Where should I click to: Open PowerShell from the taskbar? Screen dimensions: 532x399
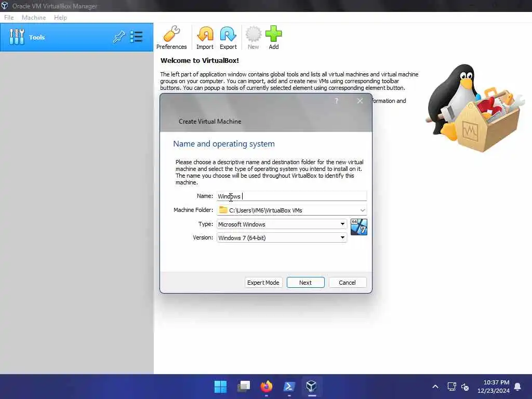pyautogui.click(x=289, y=387)
